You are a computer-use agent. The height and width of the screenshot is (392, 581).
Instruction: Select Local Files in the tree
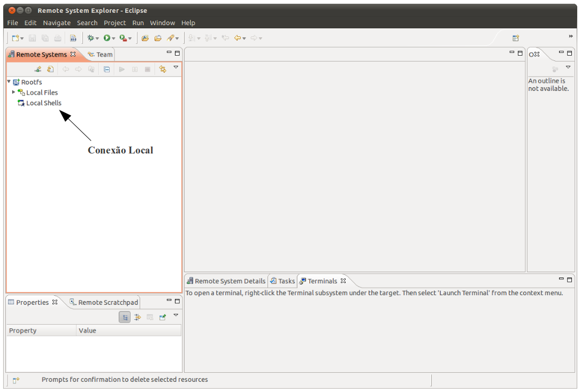42,93
